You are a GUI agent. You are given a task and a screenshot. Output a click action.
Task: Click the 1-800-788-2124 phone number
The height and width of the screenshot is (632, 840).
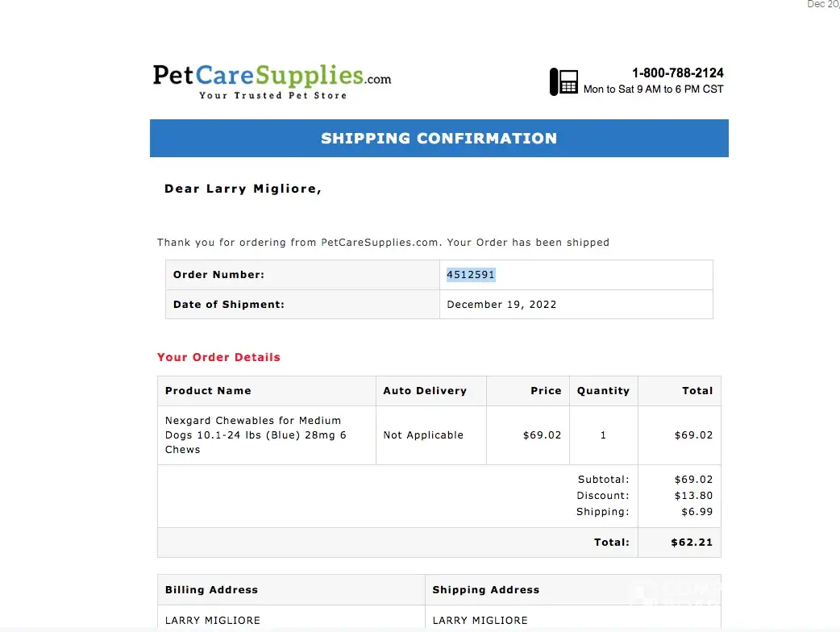click(677, 73)
